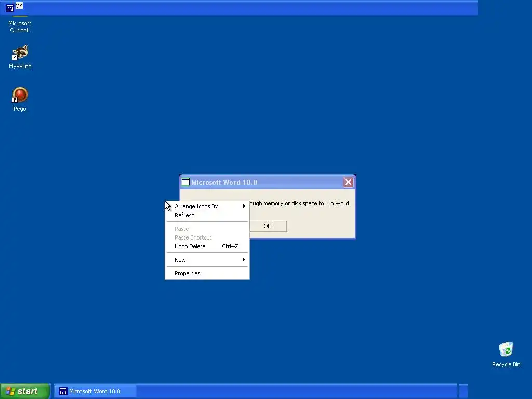Switch to Microsoft Word 10.0 taskbar button
The height and width of the screenshot is (399, 532).
pos(96,391)
